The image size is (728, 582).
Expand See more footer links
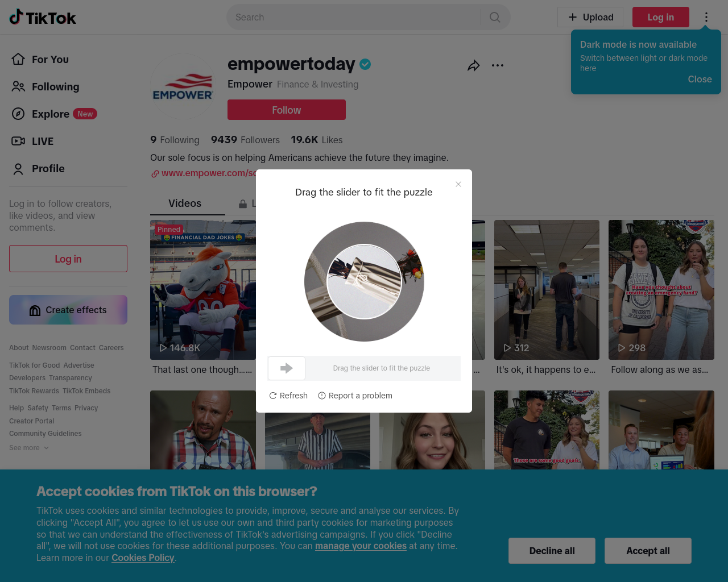(x=29, y=448)
